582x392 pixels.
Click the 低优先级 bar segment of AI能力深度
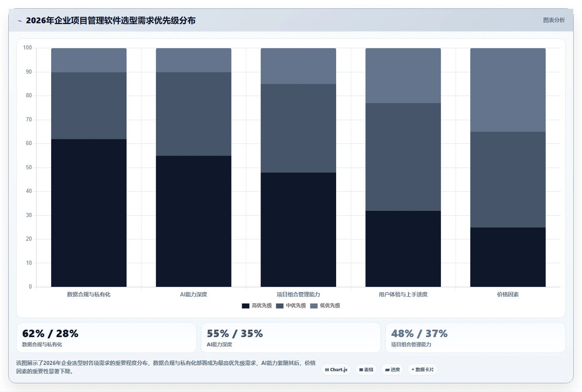[x=193, y=60]
